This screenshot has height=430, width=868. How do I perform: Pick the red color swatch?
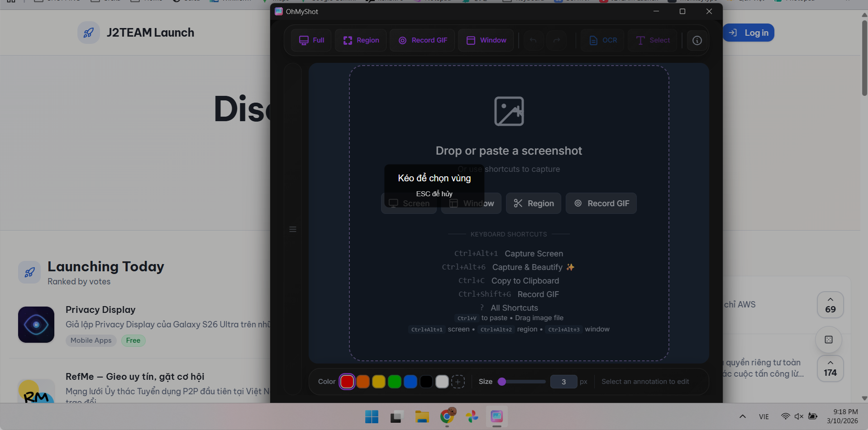coord(347,382)
